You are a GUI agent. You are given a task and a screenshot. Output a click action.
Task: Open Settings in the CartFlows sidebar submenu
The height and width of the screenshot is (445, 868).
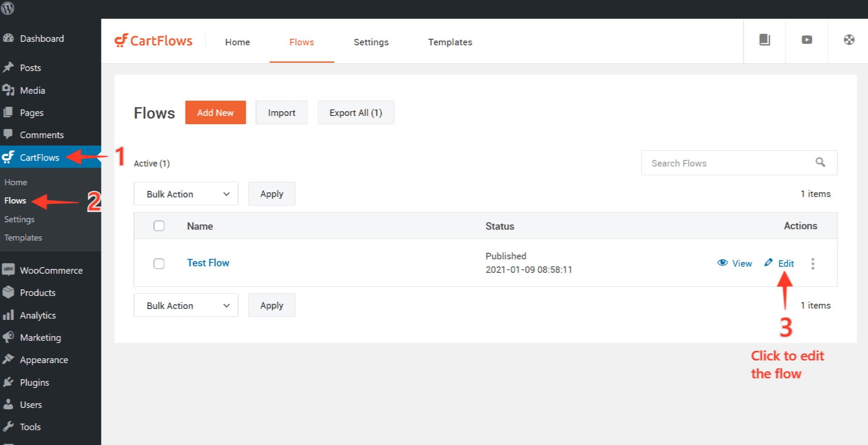click(x=20, y=219)
